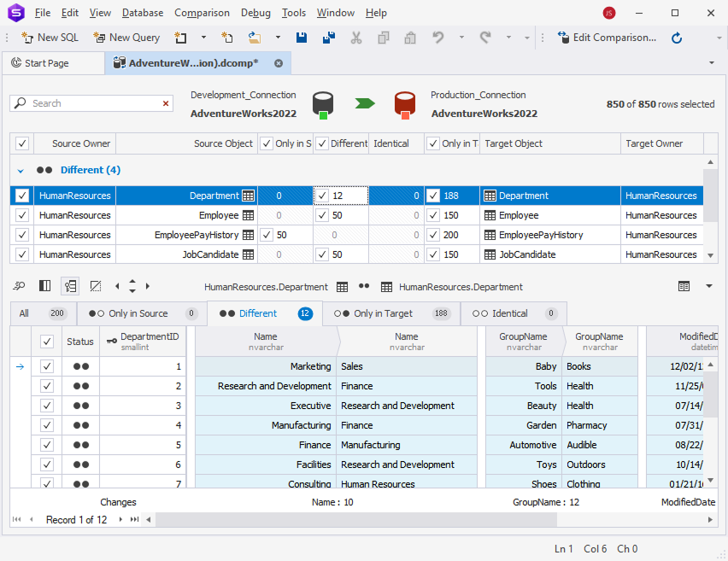Viewport: 728px width, 561px height.
Task: Click the Edit Comparison button
Action: 607,38
